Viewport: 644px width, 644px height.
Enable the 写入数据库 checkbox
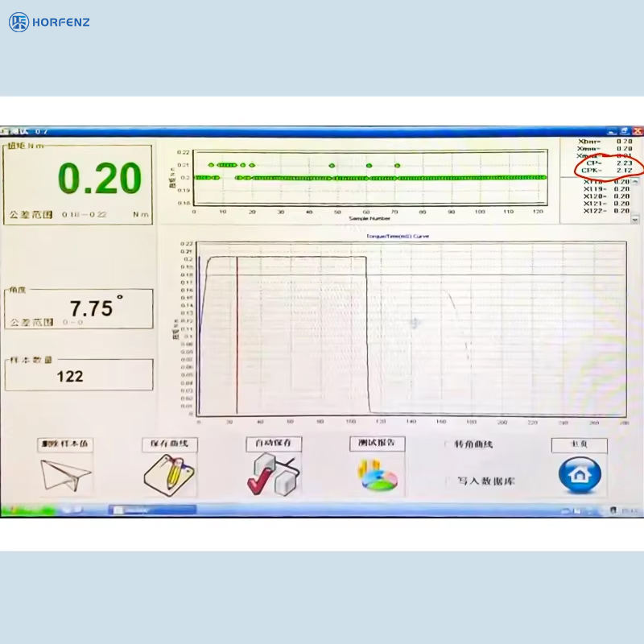(449, 481)
